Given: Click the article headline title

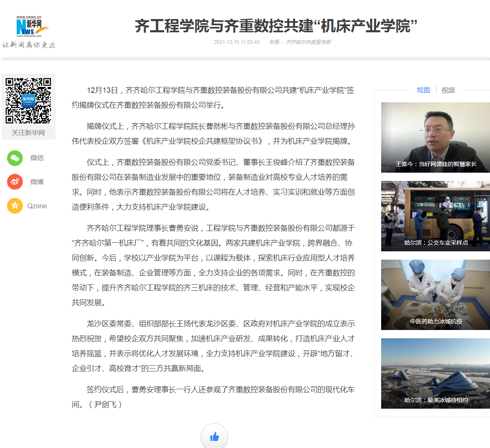Looking at the screenshot, I should pyautogui.click(x=276, y=26).
